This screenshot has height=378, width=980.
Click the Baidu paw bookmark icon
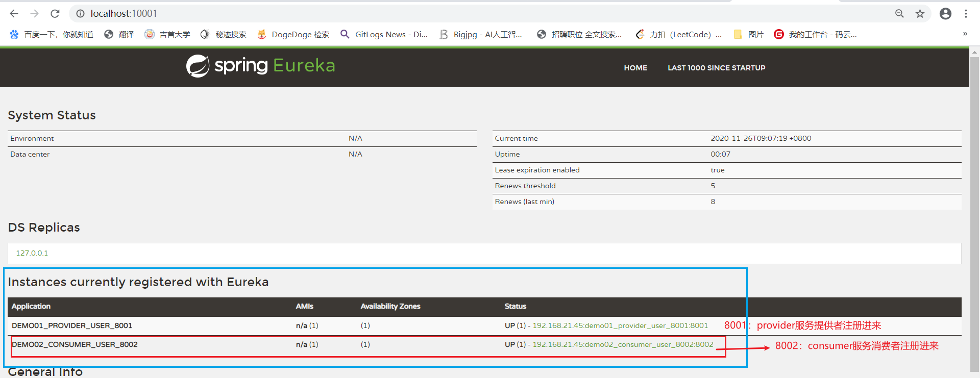tap(14, 34)
